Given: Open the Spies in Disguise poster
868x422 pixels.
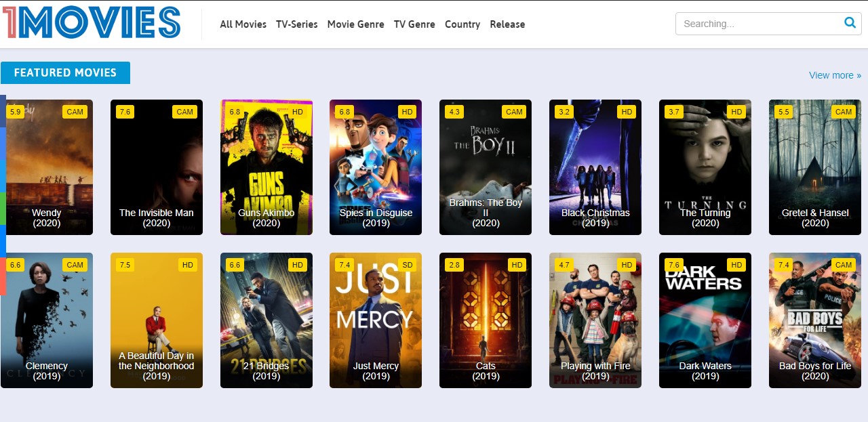Looking at the screenshot, I should [x=376, y=167].
